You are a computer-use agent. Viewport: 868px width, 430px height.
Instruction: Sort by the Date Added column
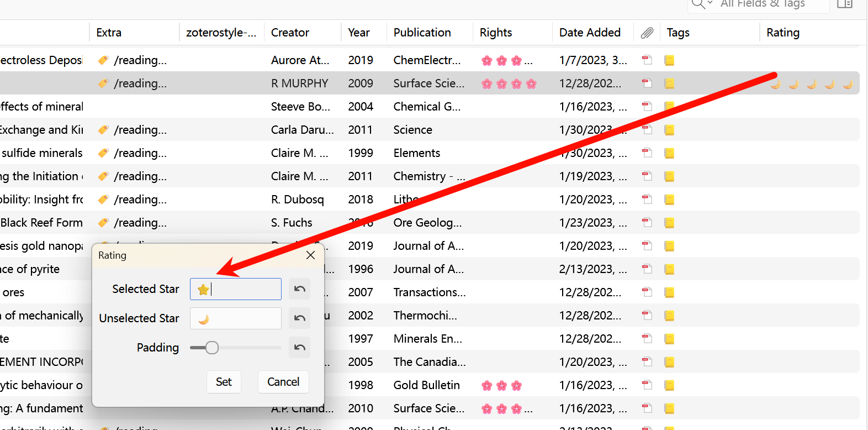590,33
